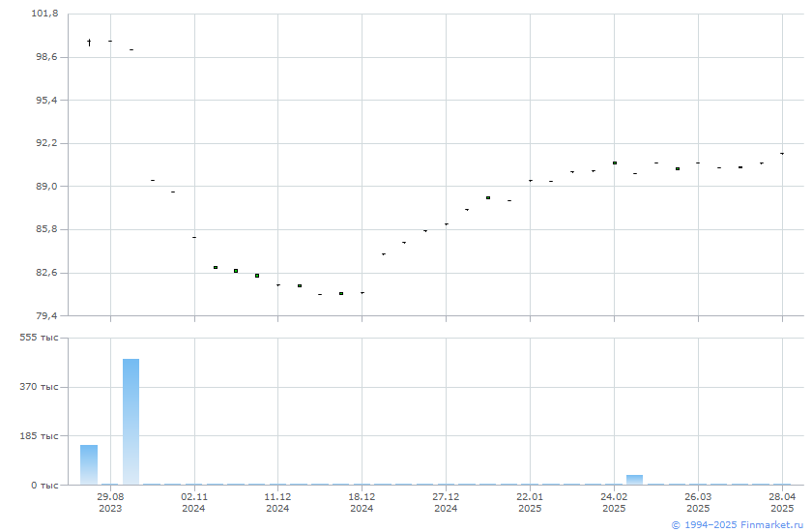The image size is (812, 532).
Task: Click the '02.11 2024' date label
Action: (x=194, y=502)
